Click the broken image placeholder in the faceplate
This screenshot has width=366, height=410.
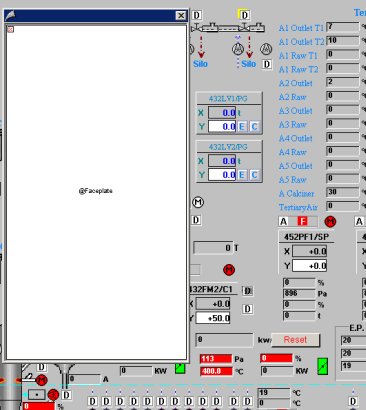pyautogui.click(x=10, y=29)
